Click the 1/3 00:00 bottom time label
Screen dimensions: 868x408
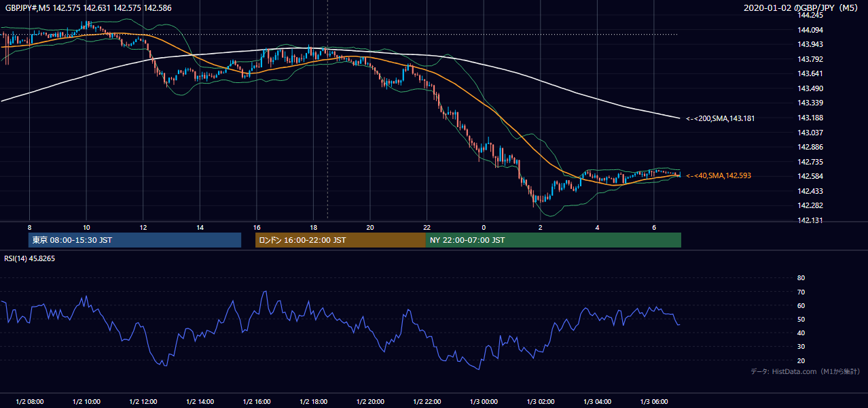click(x=484, y=402)
